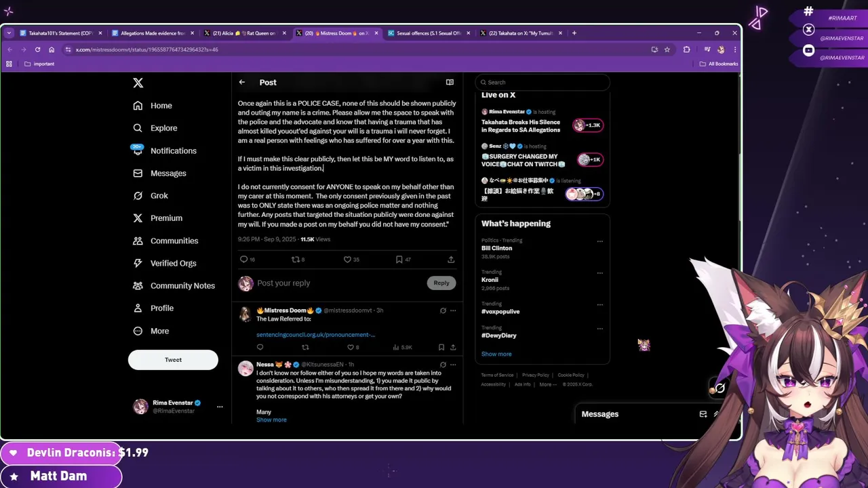View analytics for reply with 5.9K views
This screenshot has width=868, height=488.
click(x=403, y=348)
